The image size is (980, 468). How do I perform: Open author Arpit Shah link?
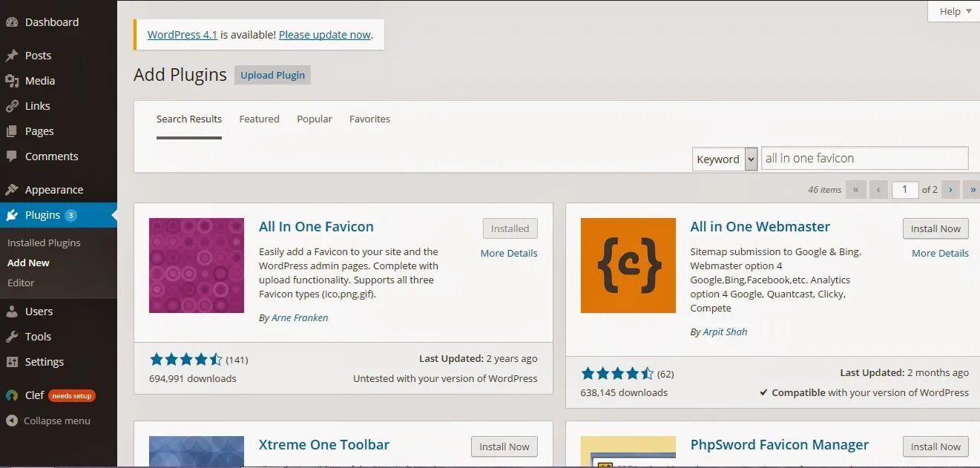coord(725,332)
